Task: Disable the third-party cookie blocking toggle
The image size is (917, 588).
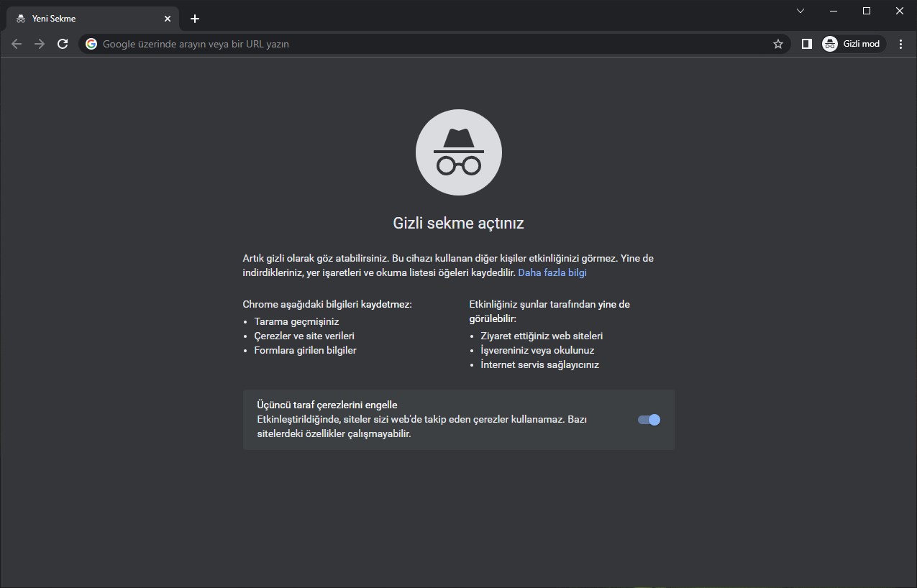Action: click(649, 420)
